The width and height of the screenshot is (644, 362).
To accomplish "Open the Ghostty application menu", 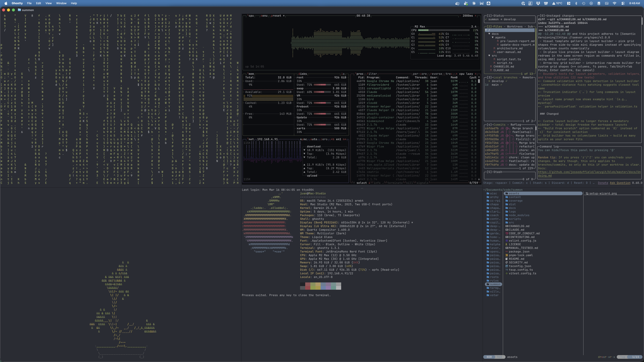I will pos(16,3).
